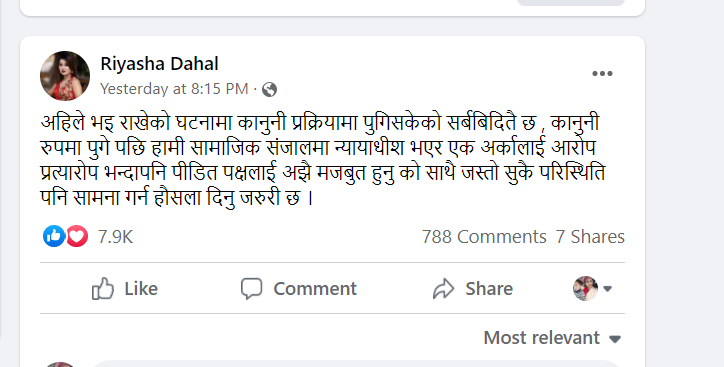
Task: Open the Most relevant sorting dropdown
Action: [552, 338]
